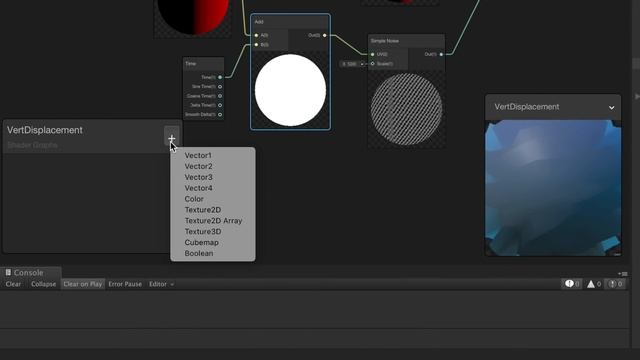Click the Delta Time(1) output port
The height and width of the screenshot is (360, 640).
click(220, 105)
